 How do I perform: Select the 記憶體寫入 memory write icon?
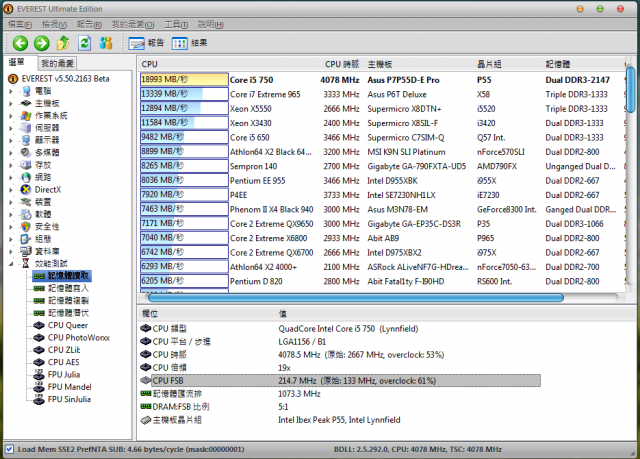tap(39, 288)
